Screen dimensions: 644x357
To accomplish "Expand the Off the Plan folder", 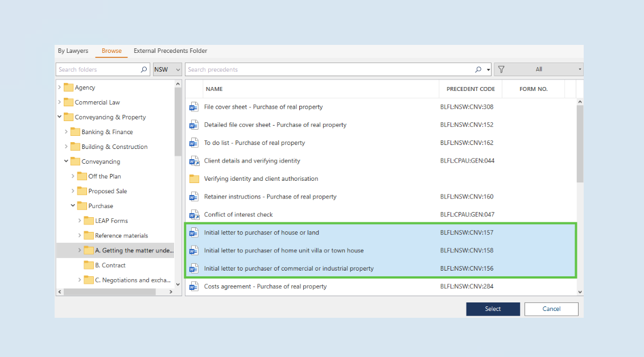I will point(73,176).
